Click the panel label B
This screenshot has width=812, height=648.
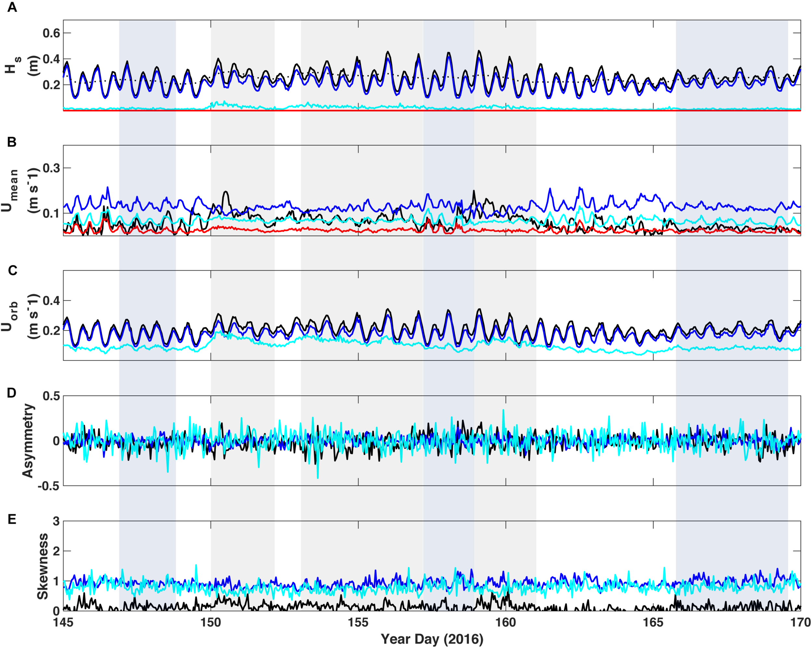12,141
